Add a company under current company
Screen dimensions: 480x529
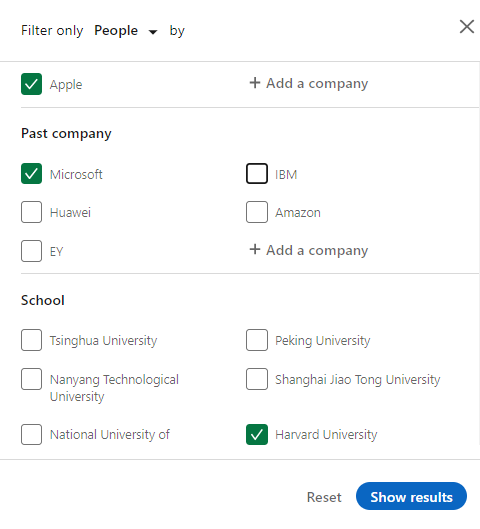click(x=309, y=83)
